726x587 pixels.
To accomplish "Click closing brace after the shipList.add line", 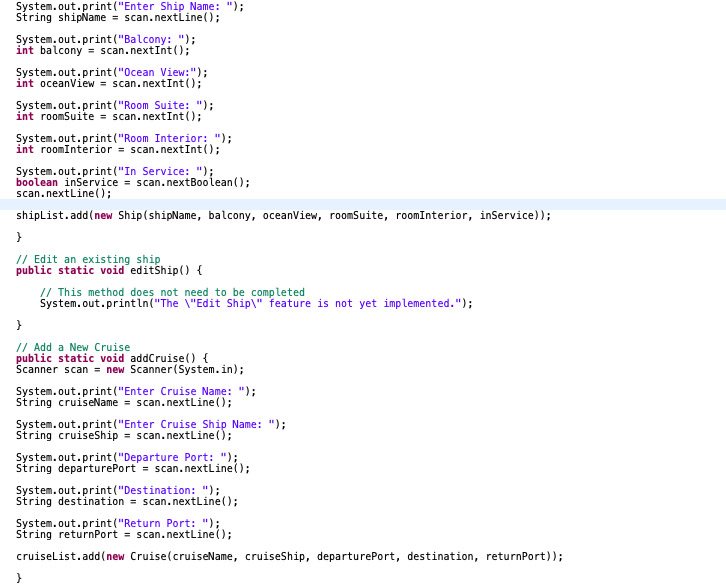I will (19, 237).
